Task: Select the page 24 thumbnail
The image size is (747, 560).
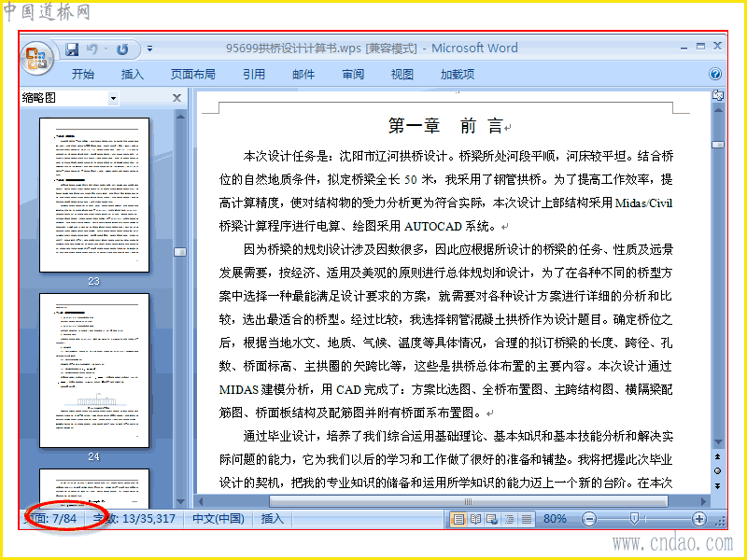Action: (94, 371)
